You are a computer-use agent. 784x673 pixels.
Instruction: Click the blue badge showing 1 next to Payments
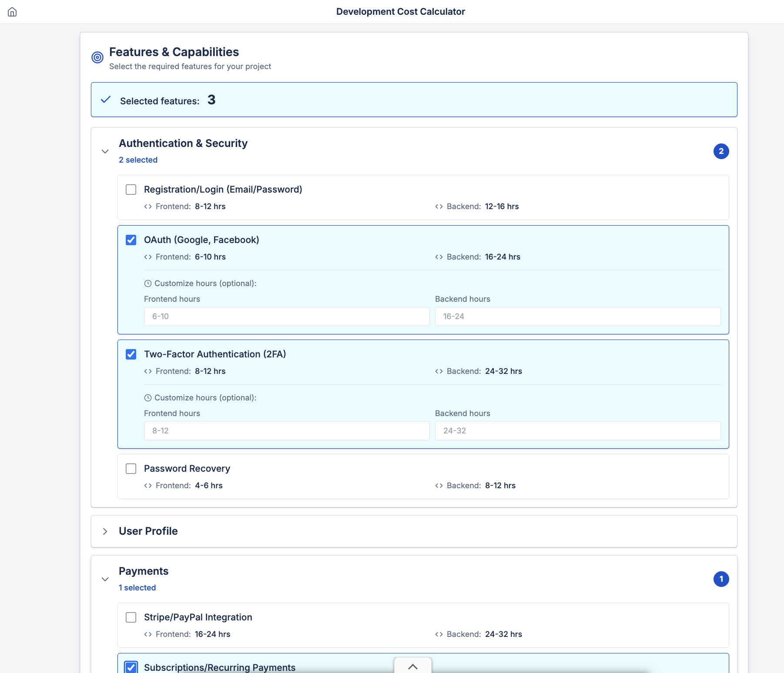(x=721, y=580)
